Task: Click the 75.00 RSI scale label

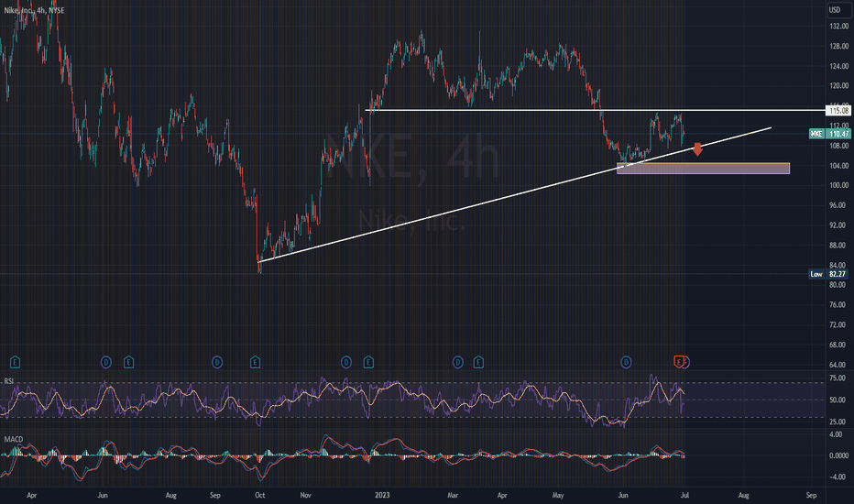Action: pos(838,378)
